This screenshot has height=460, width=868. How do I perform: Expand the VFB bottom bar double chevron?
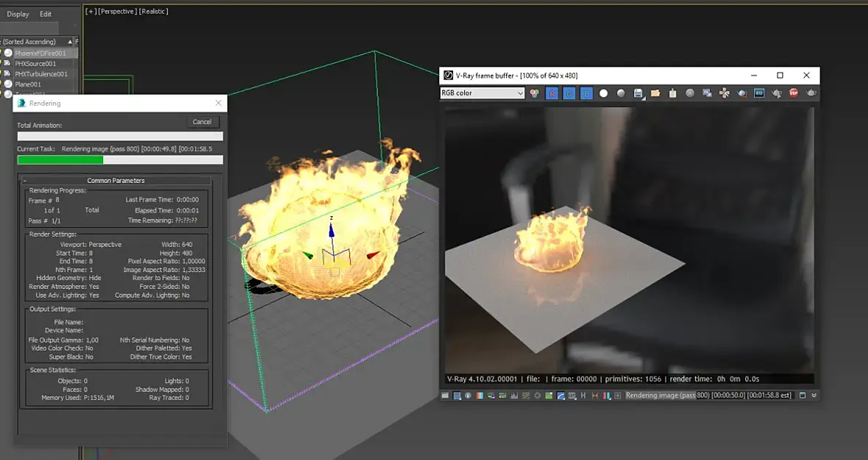[x=814, y=395]
